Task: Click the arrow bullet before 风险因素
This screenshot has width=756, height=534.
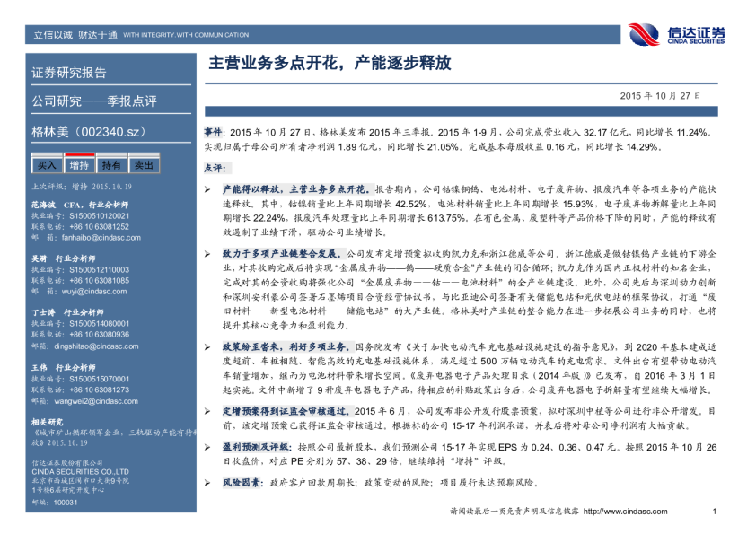Action: pyautogui.click(x=207, y=483)
